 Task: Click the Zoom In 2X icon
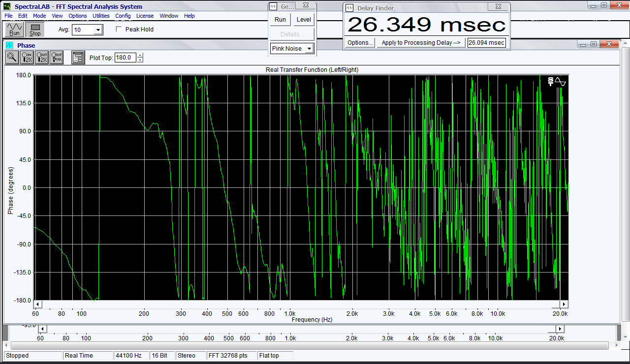click(27, 58)
